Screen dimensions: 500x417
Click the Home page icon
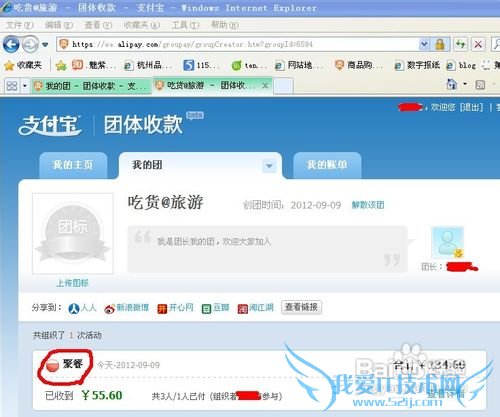451,84
